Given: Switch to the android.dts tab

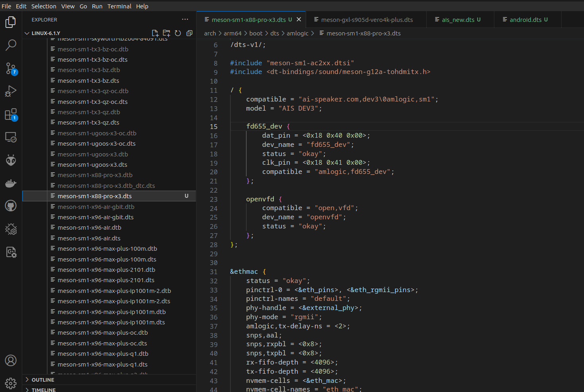Looking at the screenshot, I should click(x=525, y=20).
